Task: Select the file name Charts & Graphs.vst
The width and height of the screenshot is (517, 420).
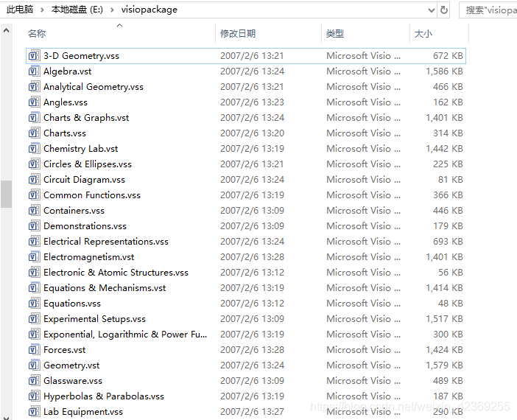Action: point(86,118)
